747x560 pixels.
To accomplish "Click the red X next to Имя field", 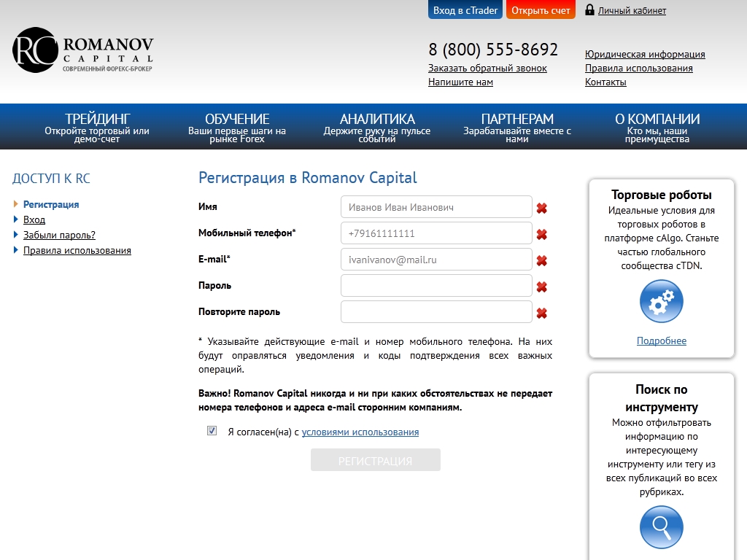I will 541,209.
